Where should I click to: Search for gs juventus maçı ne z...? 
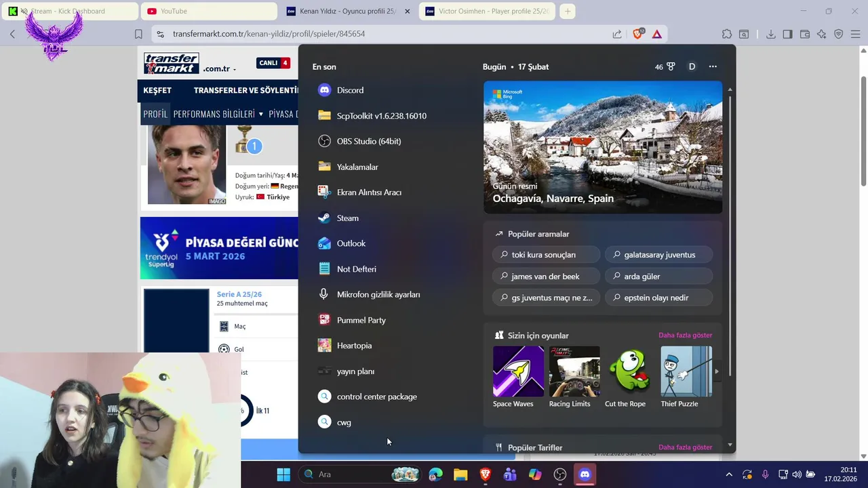click(x=547, y=298)
